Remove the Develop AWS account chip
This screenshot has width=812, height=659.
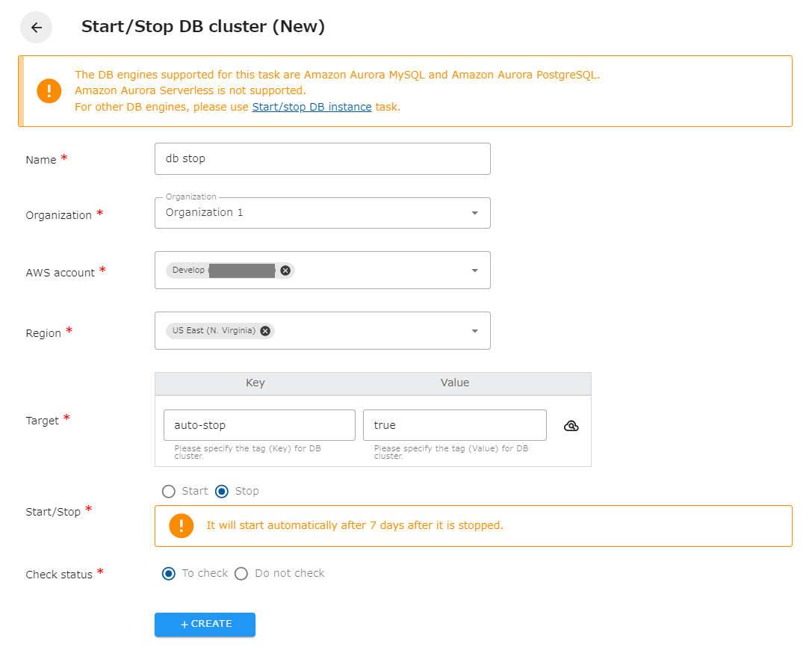click(285, 270)
